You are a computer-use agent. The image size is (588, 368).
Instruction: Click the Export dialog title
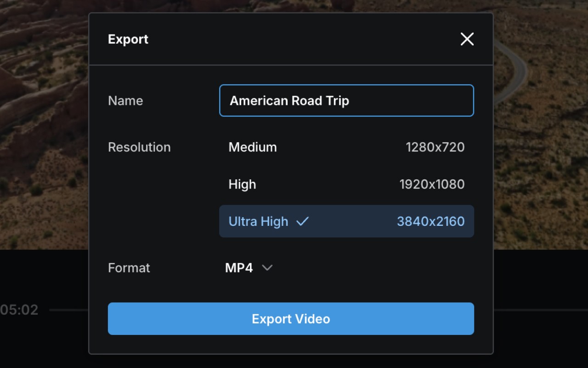coord(128,39)
